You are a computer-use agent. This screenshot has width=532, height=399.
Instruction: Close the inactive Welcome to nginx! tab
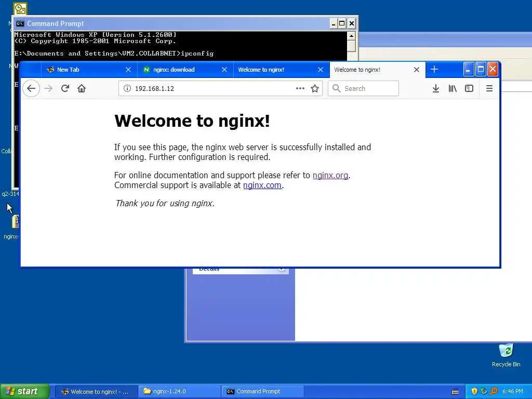click(x=321, y=70)
